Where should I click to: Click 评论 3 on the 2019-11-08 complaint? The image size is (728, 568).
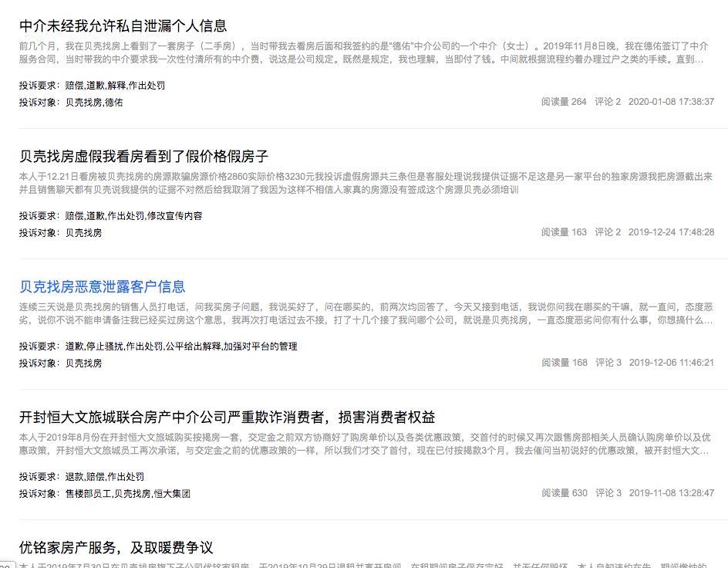click(x=608, y=493)
